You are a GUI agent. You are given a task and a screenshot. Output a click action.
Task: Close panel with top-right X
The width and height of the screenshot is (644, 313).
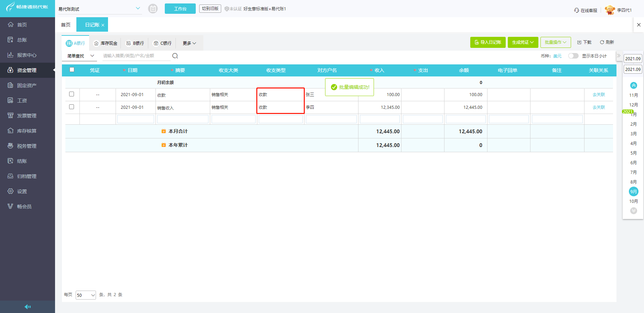(639, 25)
